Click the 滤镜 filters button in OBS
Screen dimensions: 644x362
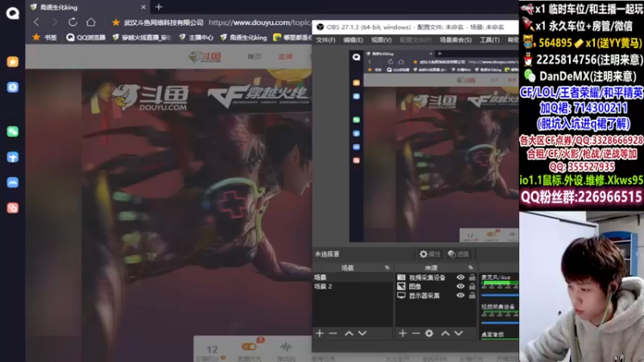[458, 254]
